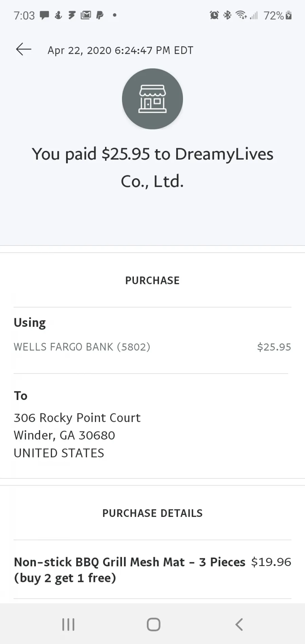
Task: Select the WELLS FARGO BANK (5802) funding row
Action: click(152, 347)
